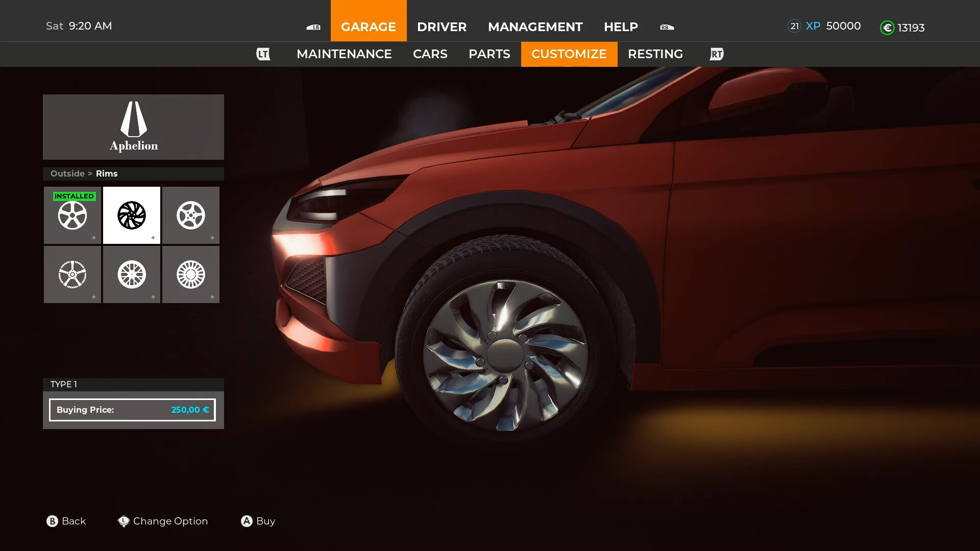Click the RB shoulder button icon
980x551 pixels.
point(667,27)
